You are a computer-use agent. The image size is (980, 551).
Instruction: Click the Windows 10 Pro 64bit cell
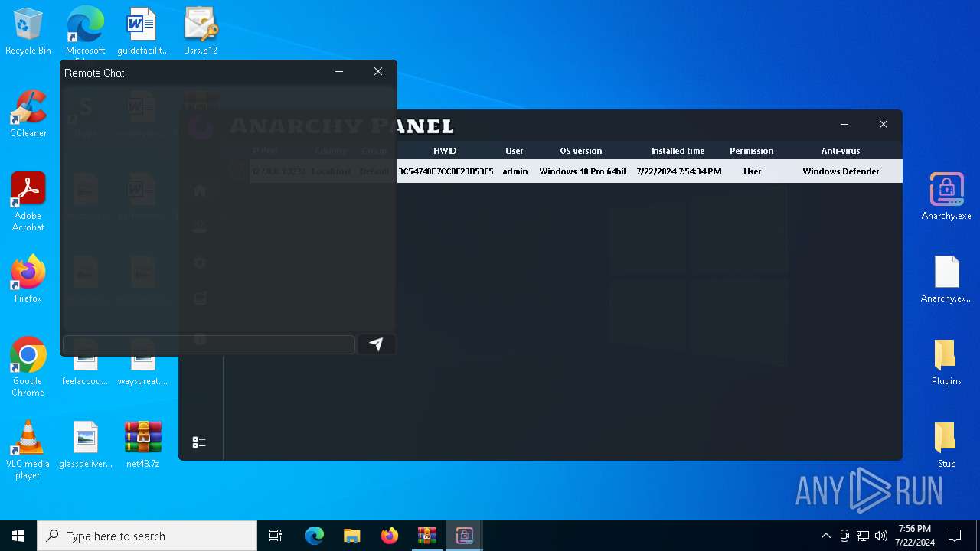[583, 171]
